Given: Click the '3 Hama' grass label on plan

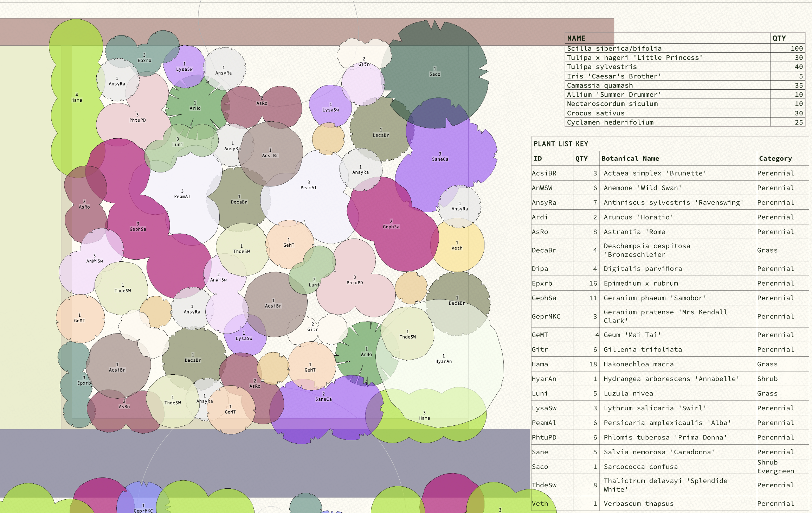Looking at the screenshot, I should [424, 416].
